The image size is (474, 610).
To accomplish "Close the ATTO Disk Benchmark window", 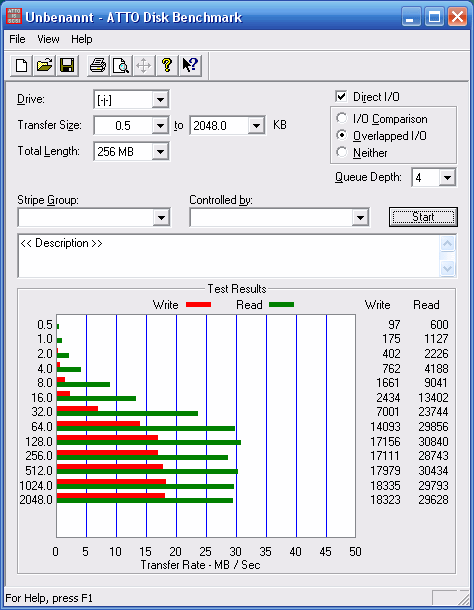I will (x=457, y=17).
